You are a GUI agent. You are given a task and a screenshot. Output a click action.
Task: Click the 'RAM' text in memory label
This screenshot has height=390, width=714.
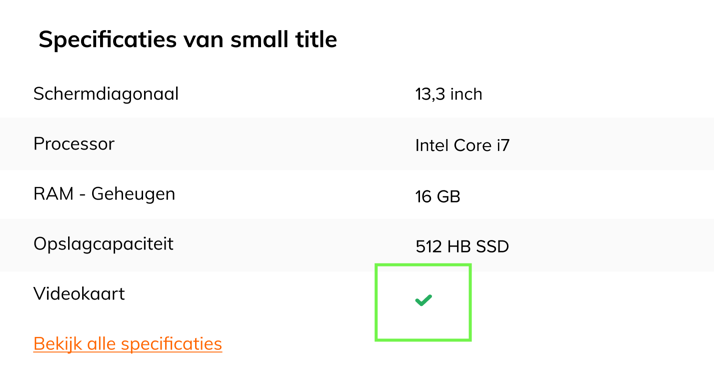click(x=53, y=194)
